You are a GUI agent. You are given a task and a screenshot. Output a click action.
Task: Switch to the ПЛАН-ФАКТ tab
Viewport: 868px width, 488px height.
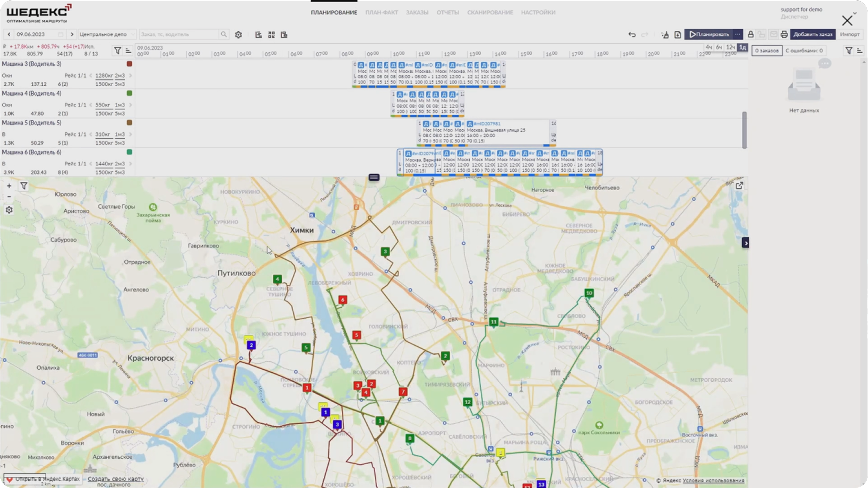point(382,13)
